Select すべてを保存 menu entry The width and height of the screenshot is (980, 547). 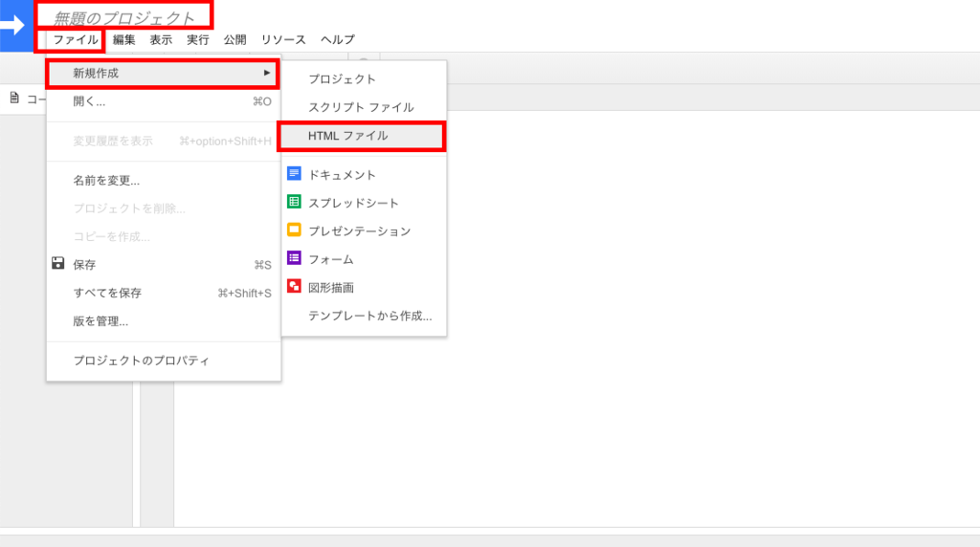click(163, 293)
